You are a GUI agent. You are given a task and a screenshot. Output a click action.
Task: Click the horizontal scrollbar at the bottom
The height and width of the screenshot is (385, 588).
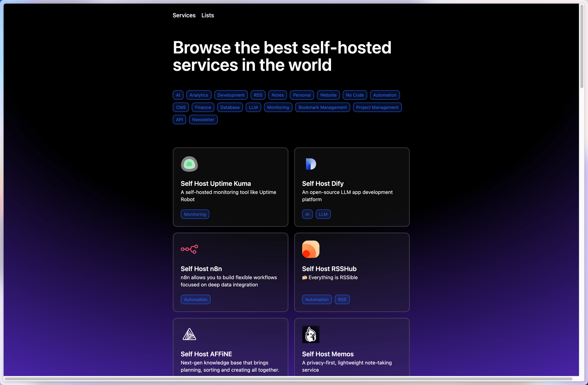point(288,379)
